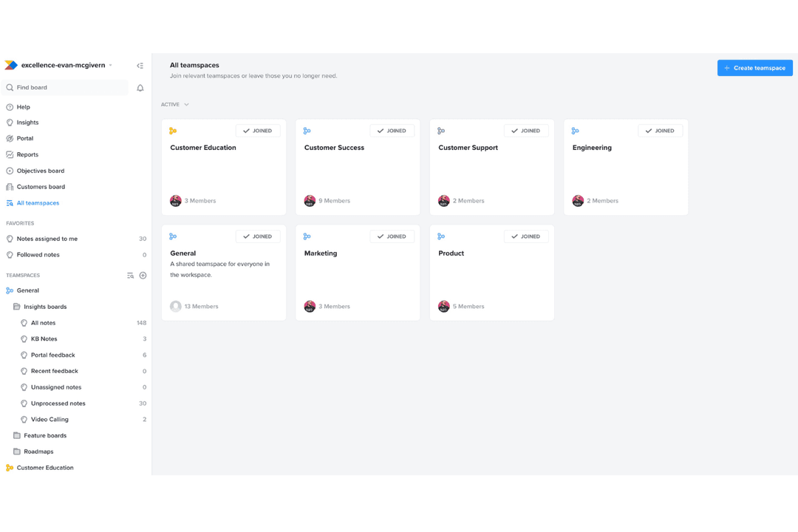Open the Engineering teamspace title

coord(592,148)
